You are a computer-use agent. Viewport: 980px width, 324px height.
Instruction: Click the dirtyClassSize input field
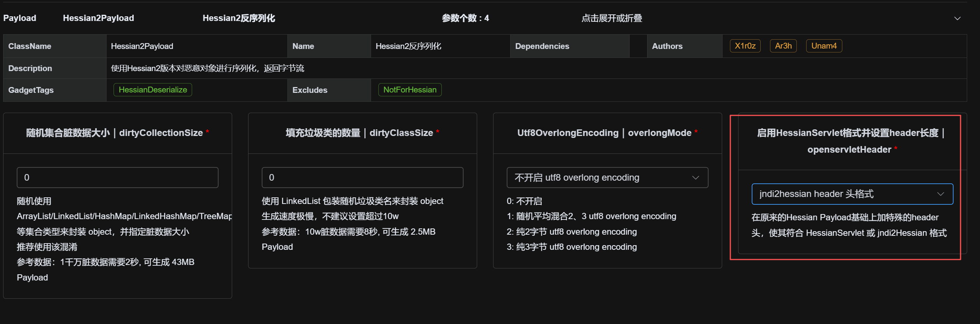[362, 178]
